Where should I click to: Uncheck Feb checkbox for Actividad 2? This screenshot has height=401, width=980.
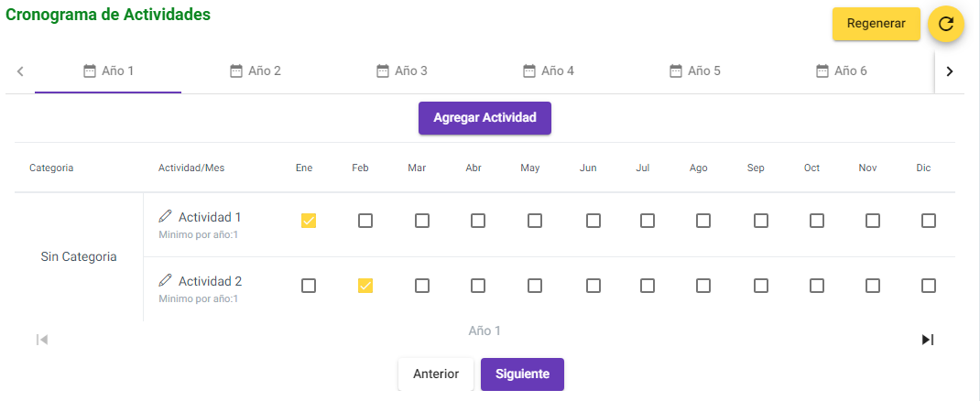click(365, 286)
